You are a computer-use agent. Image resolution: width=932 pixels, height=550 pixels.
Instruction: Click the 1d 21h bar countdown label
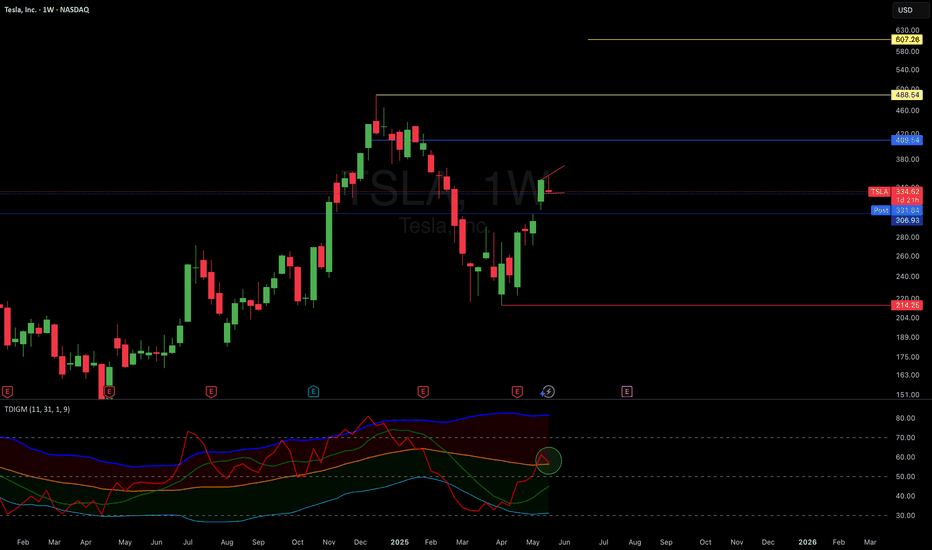pos(907,200)
